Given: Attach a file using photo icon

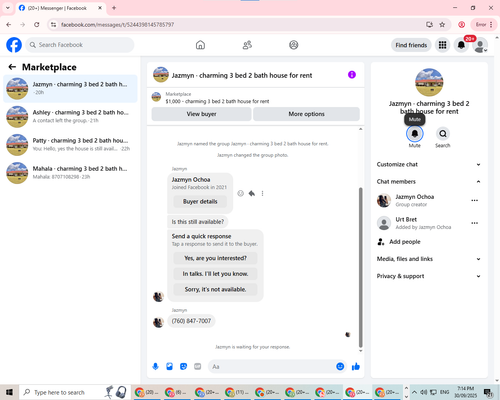Looking at the screenshot, I should 169,367.
